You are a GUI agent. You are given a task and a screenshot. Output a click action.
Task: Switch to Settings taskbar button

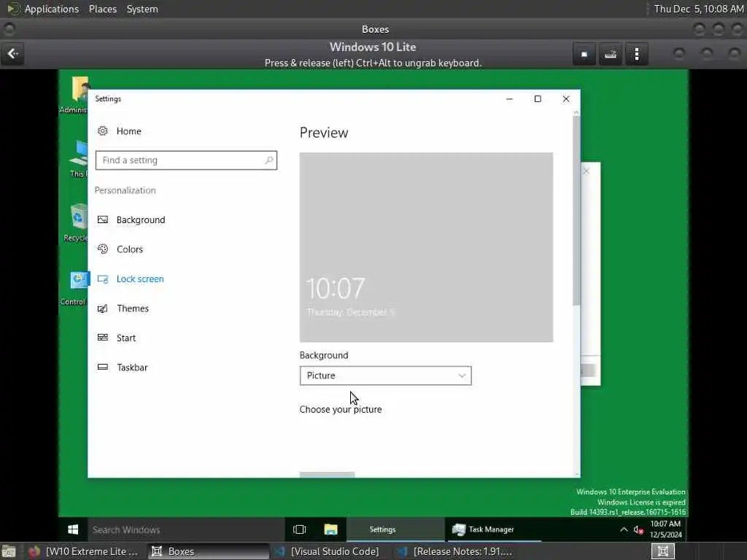point(395,529)
